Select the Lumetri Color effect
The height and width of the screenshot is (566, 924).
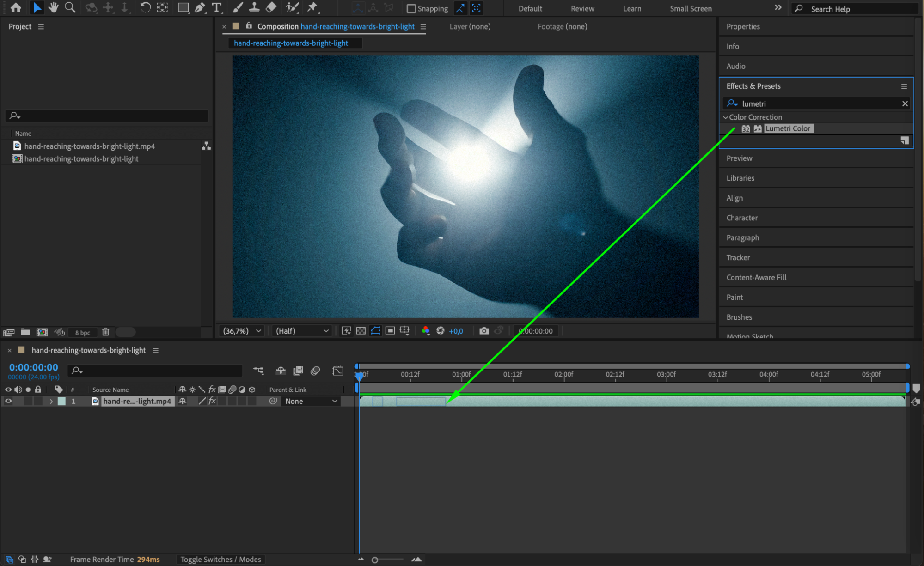tap(787, 128)
